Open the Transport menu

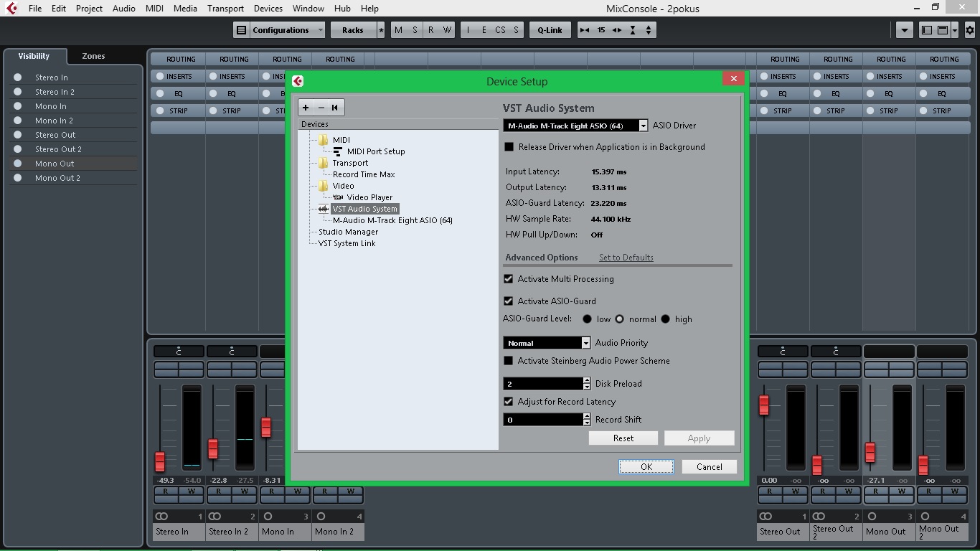click(x=225, y=9)
